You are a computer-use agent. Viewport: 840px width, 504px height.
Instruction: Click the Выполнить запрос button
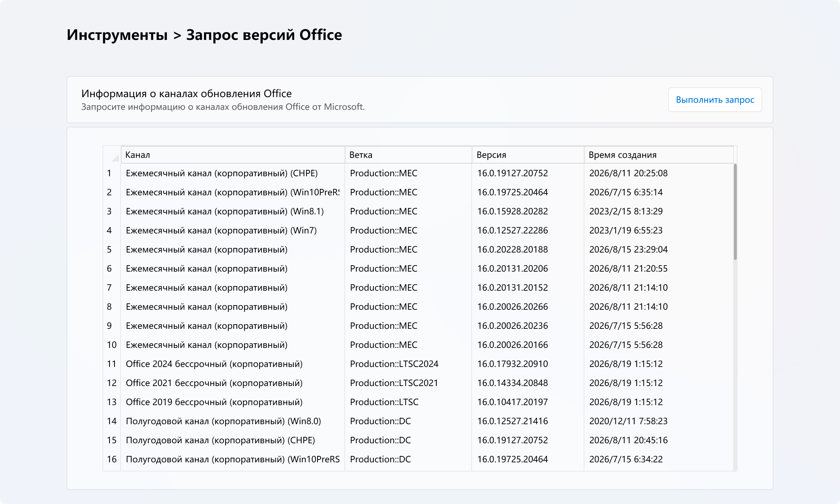click(x=715, y=100)
